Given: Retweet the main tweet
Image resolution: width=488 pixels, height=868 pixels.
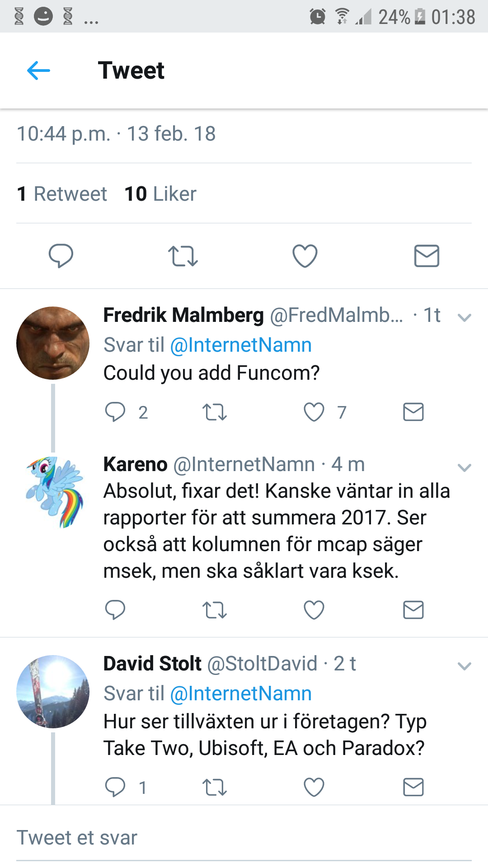Looking at the screenshot, I should (183, 256).
